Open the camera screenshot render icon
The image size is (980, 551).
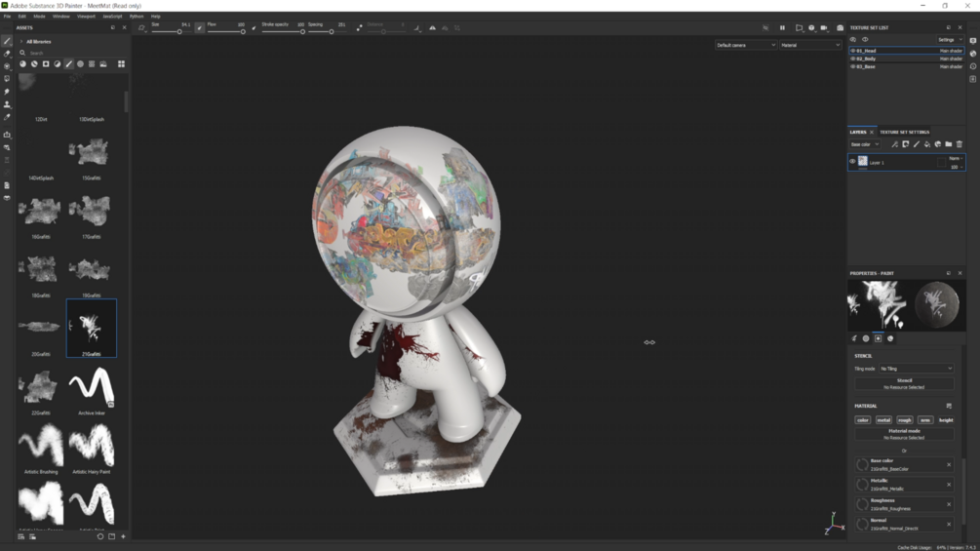coord(840,28)
